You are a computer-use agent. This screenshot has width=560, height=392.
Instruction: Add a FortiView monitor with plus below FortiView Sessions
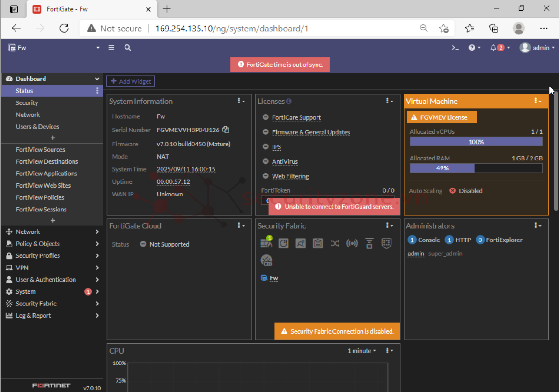click(x=53, y=220)
